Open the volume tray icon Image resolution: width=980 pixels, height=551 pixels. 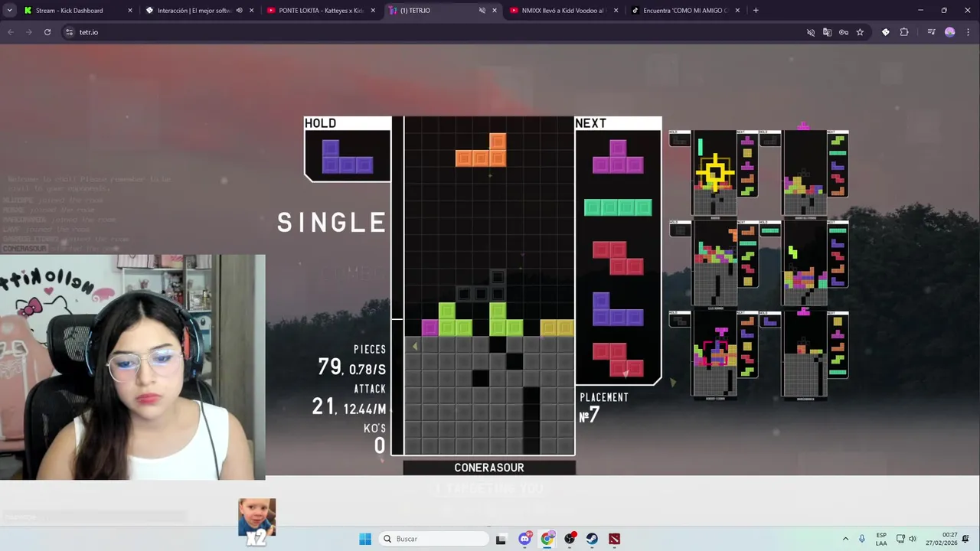click(913, 539)
